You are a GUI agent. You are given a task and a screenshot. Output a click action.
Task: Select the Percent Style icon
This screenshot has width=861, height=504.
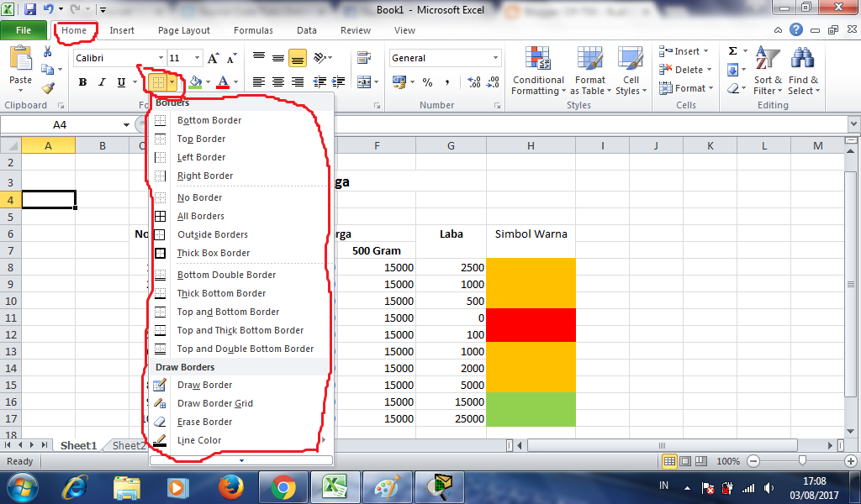(x=425, y=82)
